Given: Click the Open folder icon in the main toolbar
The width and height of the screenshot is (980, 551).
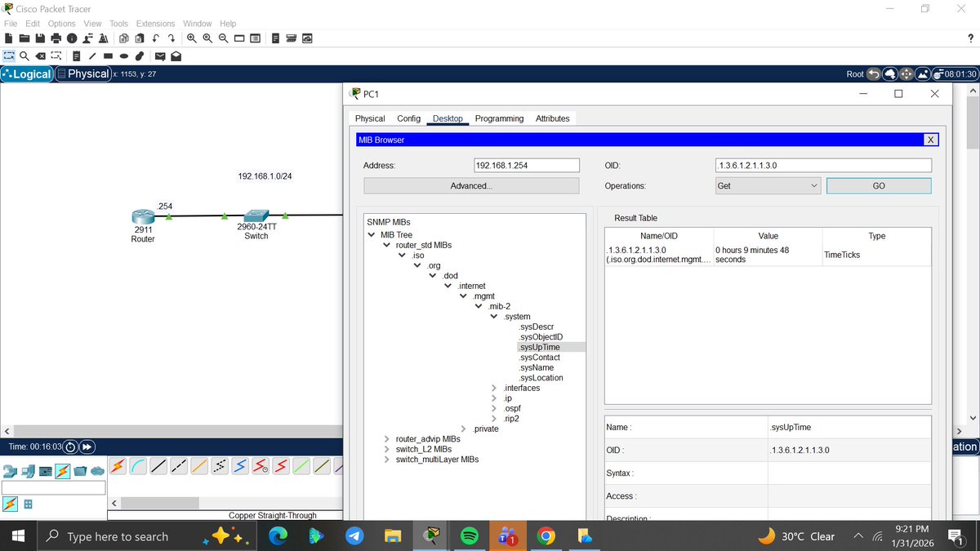Looking at the screenshot, I should point(24,38).
